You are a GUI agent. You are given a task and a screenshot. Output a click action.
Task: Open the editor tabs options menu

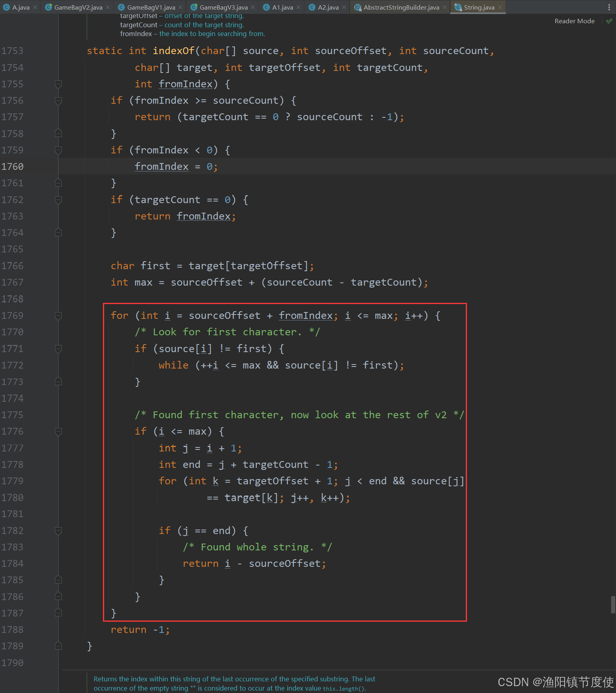click(609, 7)
